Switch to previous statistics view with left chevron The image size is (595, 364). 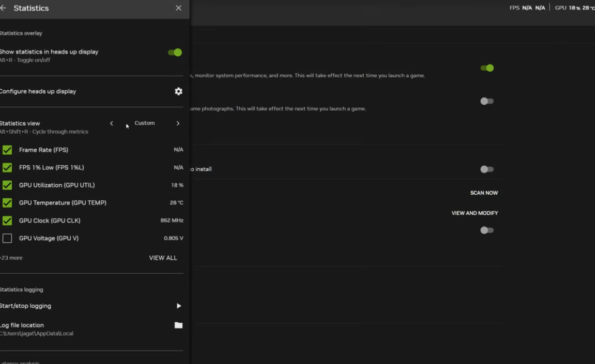(x=111, y=124)
